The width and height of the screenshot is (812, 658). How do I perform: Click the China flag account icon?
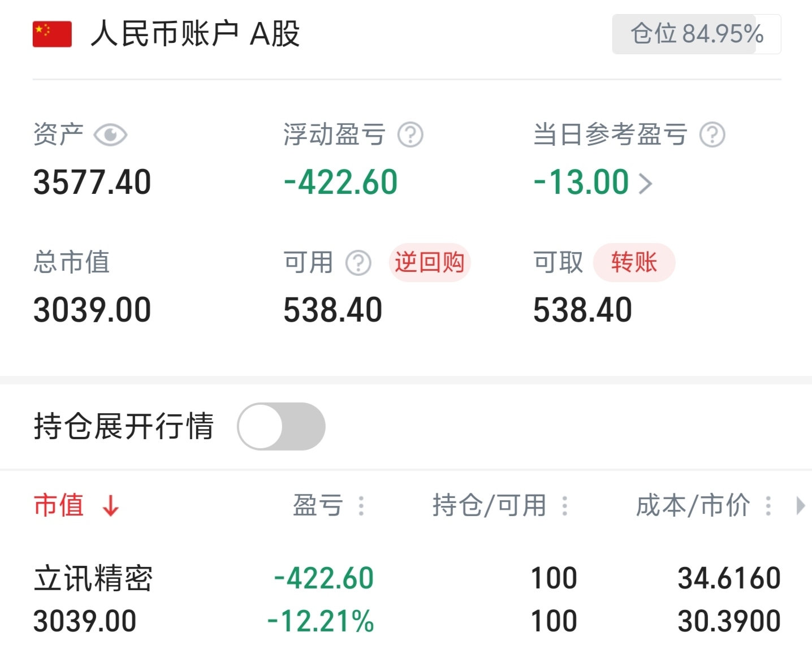pos(52,34)
